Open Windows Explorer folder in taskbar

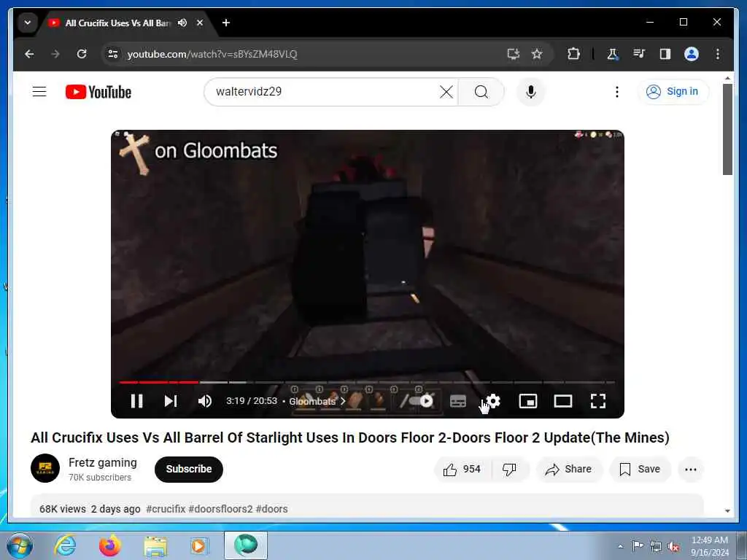155,545
